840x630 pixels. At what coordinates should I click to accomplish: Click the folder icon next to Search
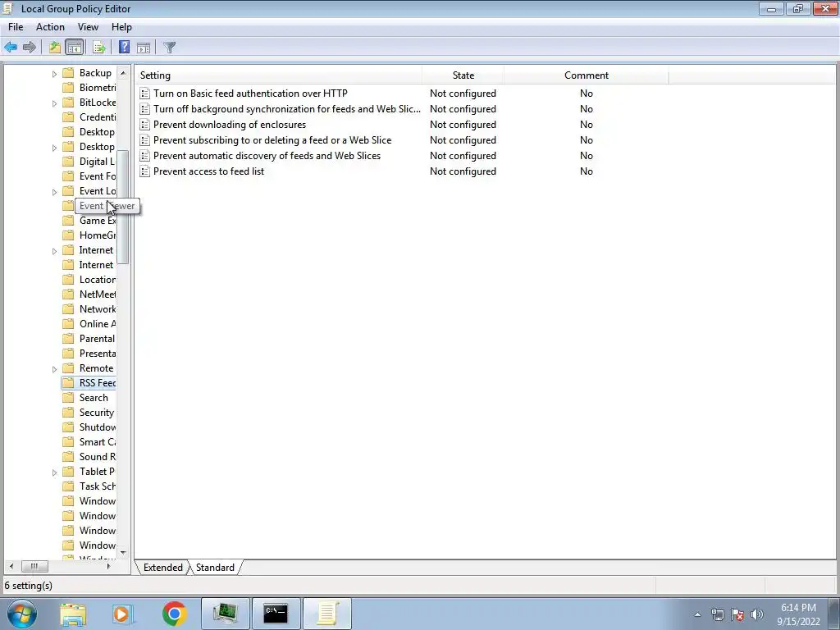[x=68, y=398]
